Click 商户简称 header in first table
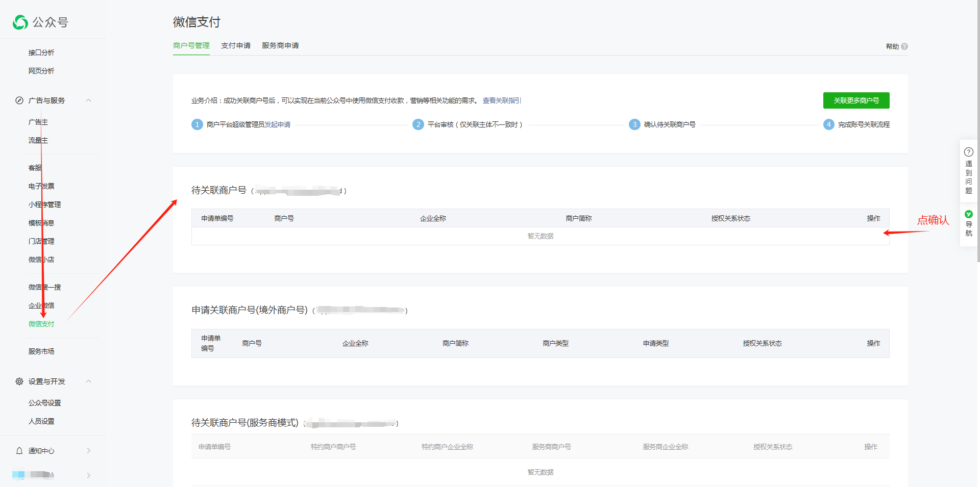This screenshot has height=487, width=980. 578,218
